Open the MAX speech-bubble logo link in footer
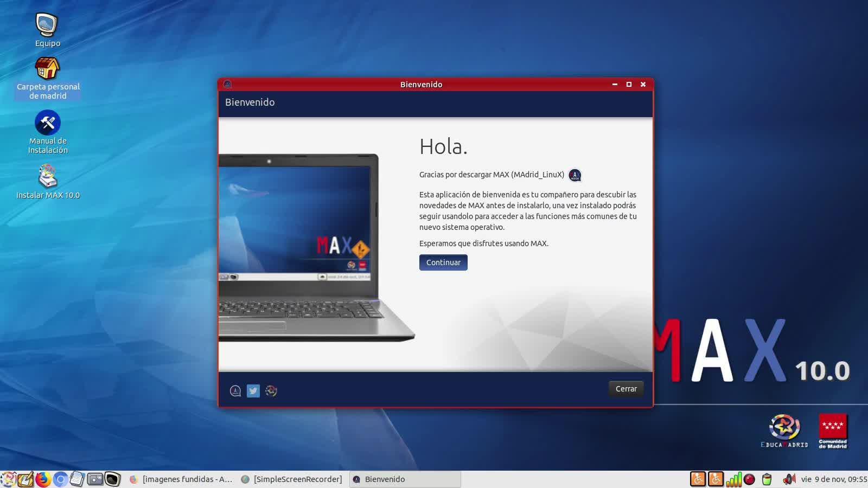868x488 pixels. [235, 391]
